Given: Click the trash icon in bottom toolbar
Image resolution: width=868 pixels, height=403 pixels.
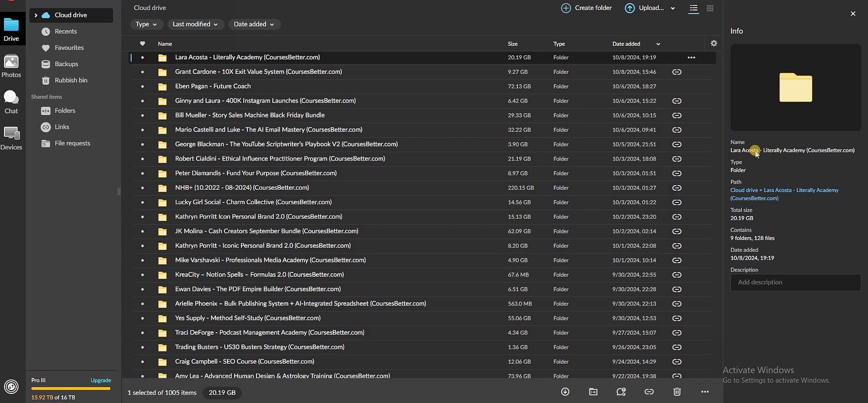Looking at the screenshot, I should point(677,392).
